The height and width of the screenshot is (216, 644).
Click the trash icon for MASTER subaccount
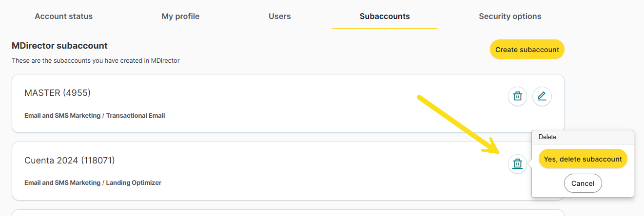tap(518, 96)
